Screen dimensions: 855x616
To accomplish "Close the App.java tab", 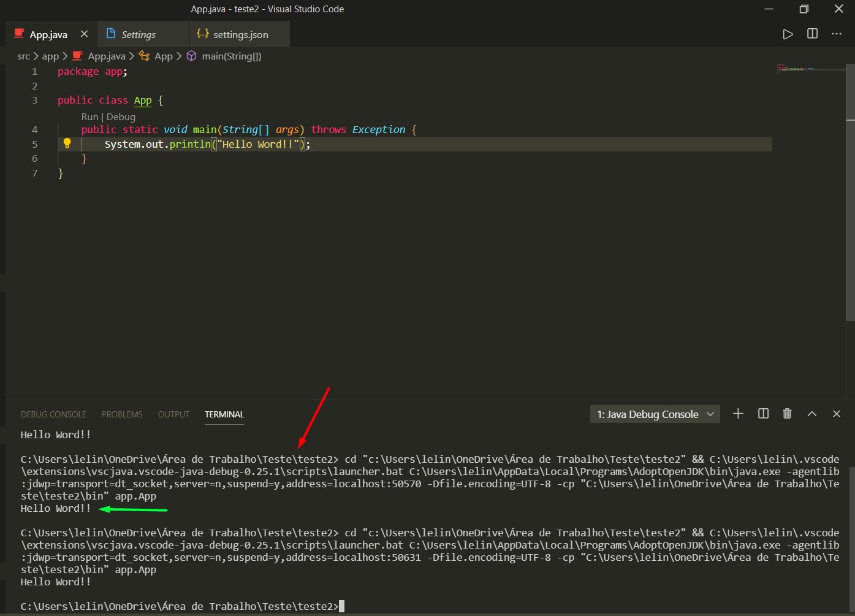I will pyautogui.click(x=84, y=34).
